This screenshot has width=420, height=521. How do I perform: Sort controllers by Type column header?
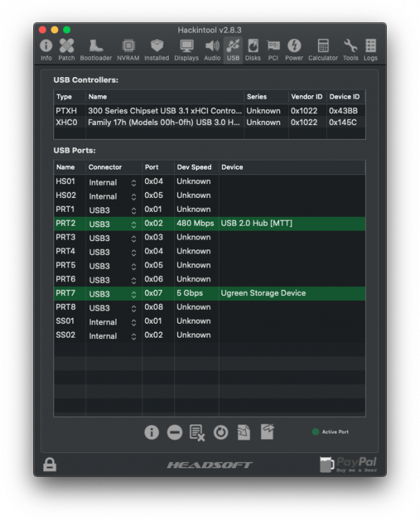coord(69,97)
